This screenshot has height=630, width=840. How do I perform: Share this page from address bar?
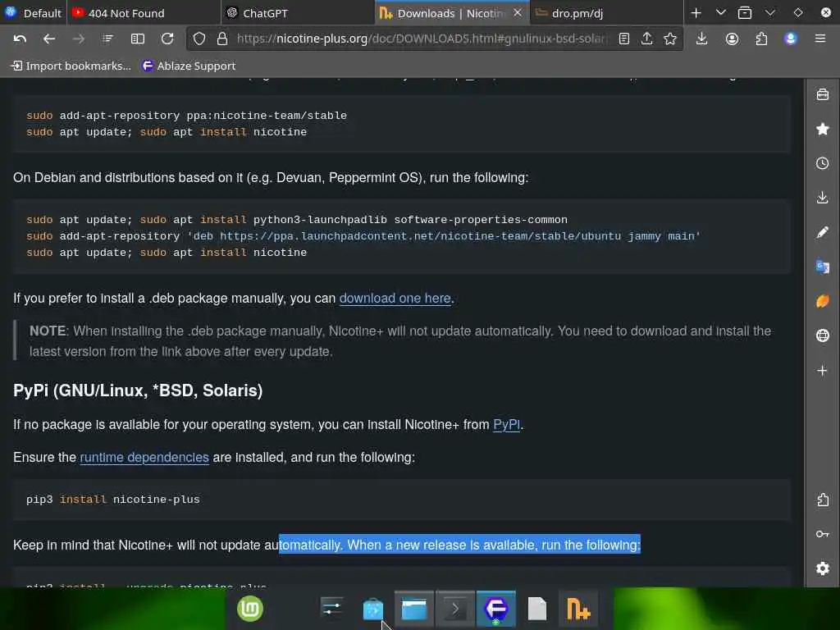[646, 39]
